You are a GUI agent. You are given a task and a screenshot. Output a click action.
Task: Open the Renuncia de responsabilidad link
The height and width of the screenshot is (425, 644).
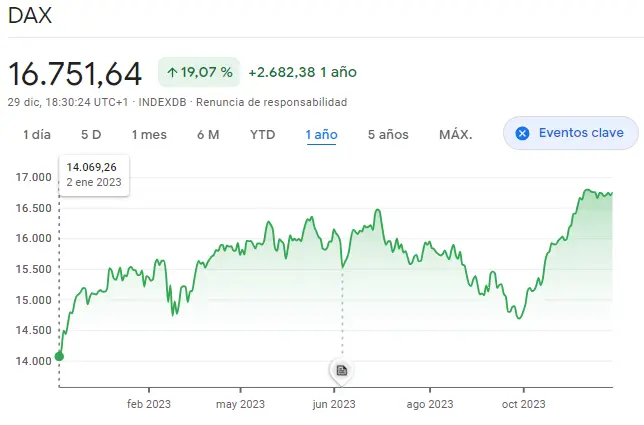[271, 102]
